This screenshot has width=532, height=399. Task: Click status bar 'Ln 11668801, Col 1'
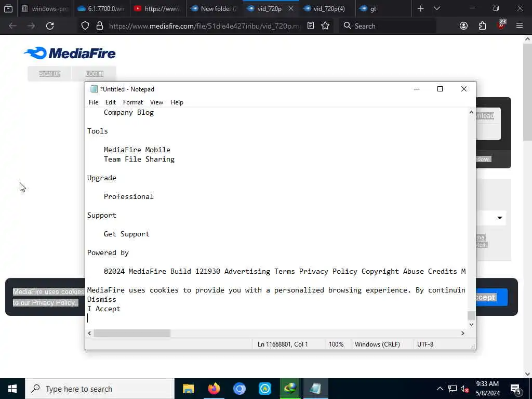[283, 344]
